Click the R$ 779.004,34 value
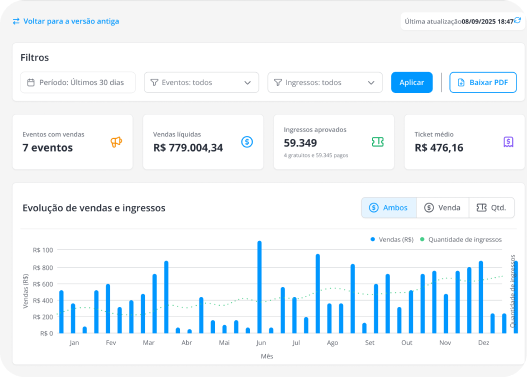 click(188, 148)
